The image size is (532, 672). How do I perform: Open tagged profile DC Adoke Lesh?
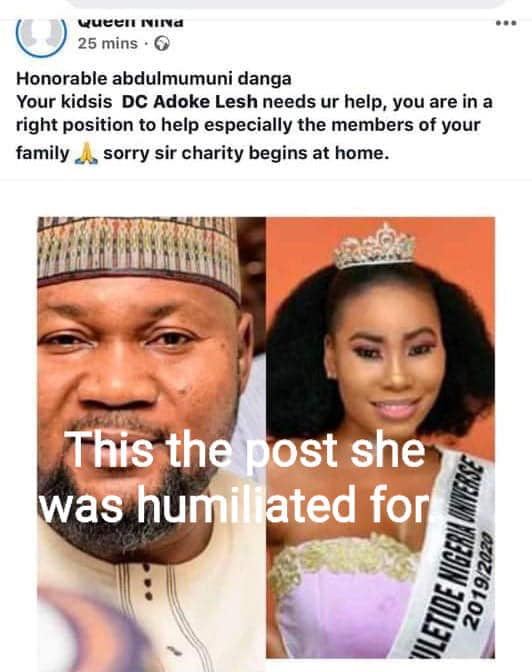[189, 102]
